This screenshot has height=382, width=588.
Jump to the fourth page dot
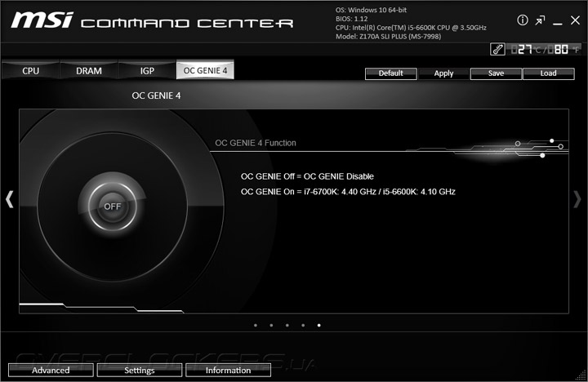(303, 326)
